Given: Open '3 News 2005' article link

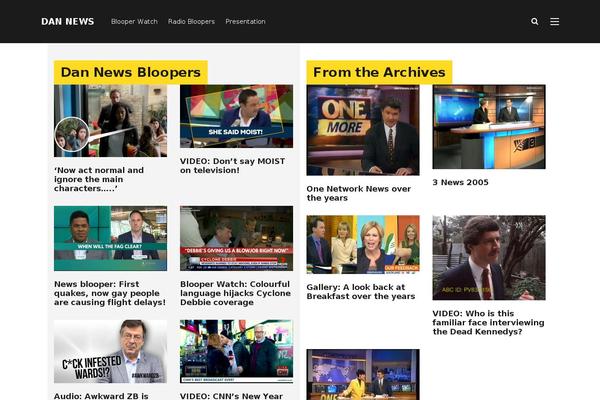Looking at the screenshot, I should (460, 182).
